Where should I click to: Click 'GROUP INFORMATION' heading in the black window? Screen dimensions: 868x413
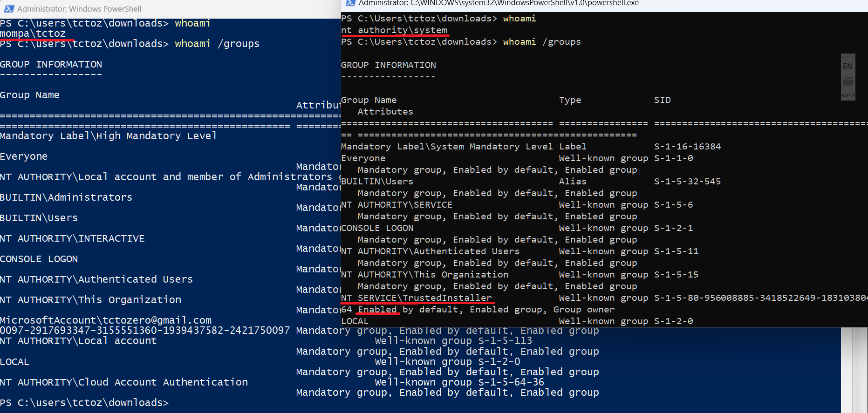click(389, 65)
